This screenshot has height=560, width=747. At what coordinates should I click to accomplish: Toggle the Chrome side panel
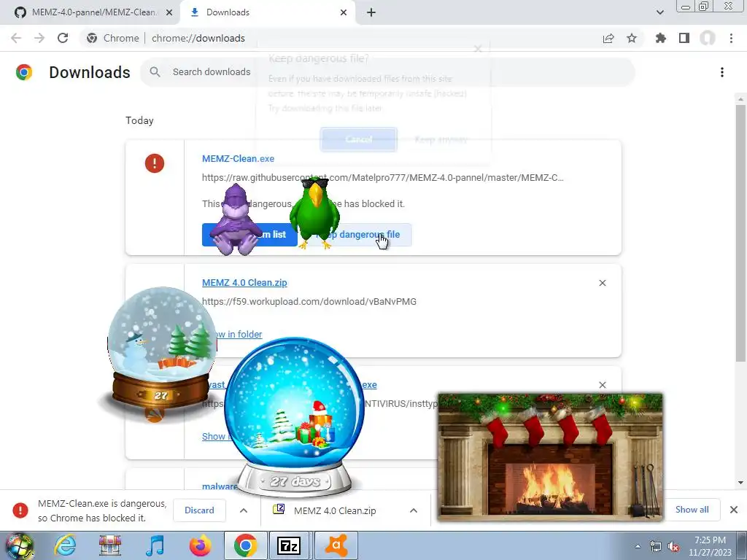(684, 38)
